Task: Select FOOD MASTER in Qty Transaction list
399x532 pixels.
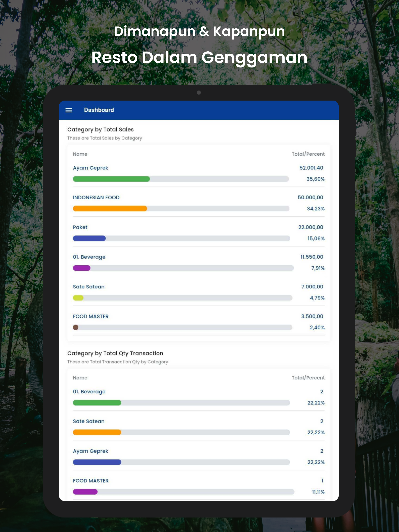Action: tap(91, 481)
